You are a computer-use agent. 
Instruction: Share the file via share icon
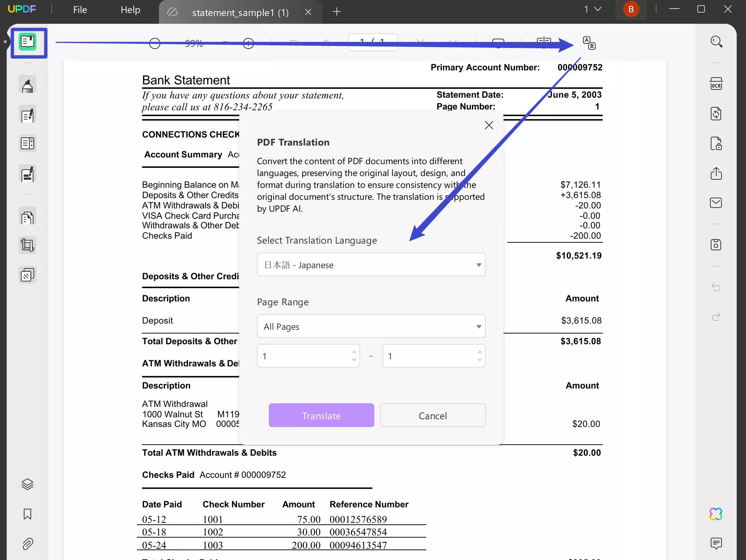(716, 173)
